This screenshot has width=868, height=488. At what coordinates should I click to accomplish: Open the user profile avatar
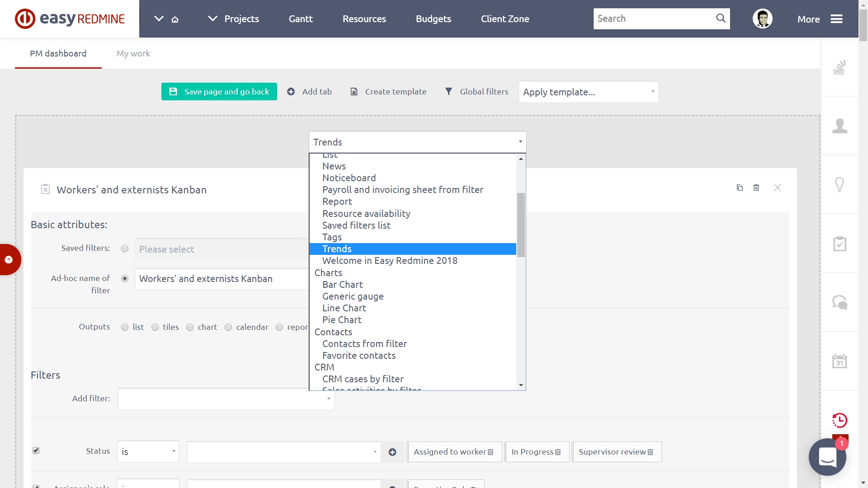[762, 19]
